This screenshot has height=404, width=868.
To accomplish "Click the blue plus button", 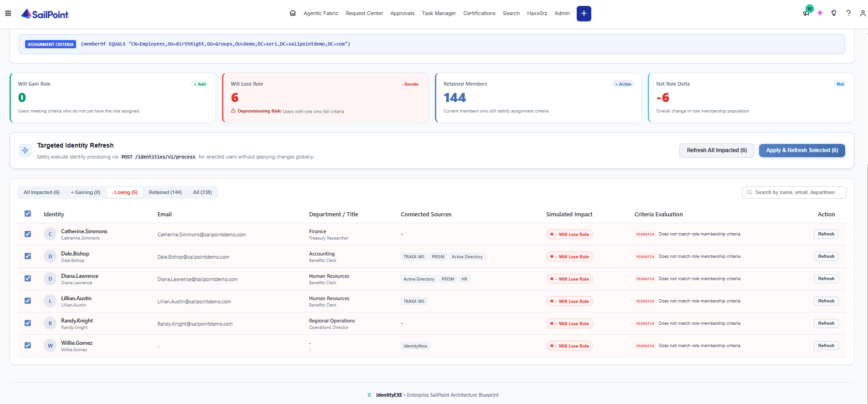I will [584, 13].
